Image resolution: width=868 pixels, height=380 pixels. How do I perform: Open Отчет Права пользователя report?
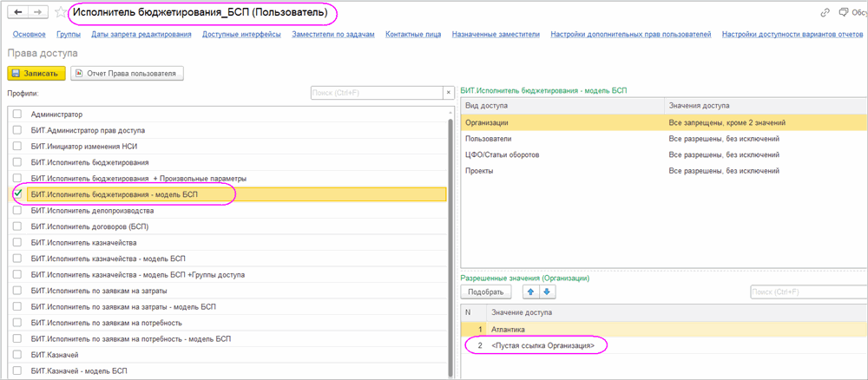(127, 74)
